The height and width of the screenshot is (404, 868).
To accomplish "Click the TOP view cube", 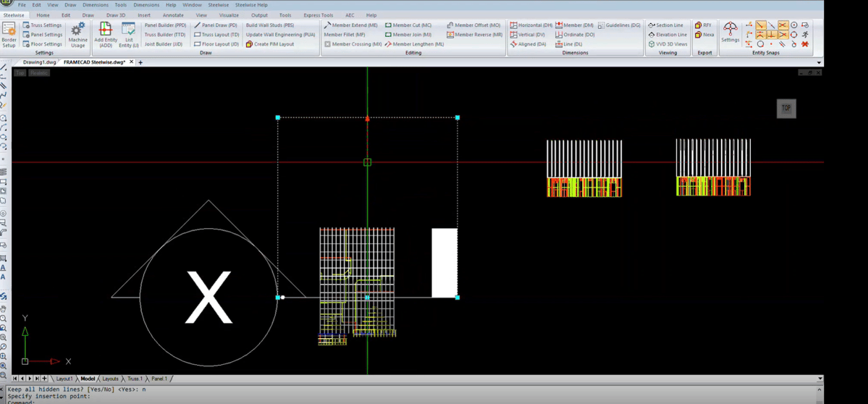I will 786,109.
